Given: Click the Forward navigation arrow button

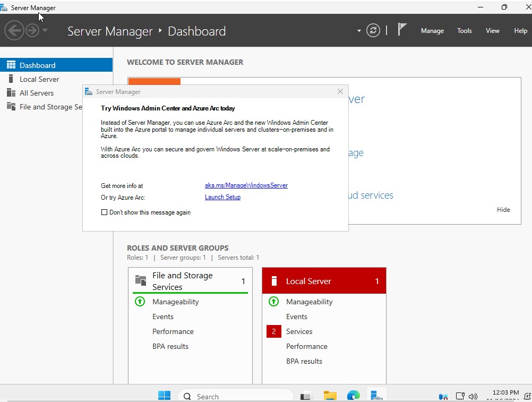Looking at the screenshot, I should 32,31.
